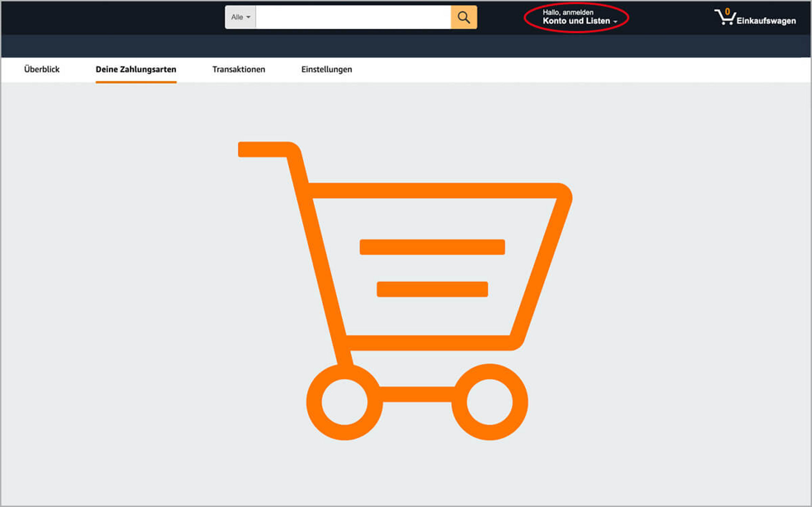Click the lower orange bar inside the cart basket
Screen dimensions: 812x507
pyautogui.click(x=432, y=289)
